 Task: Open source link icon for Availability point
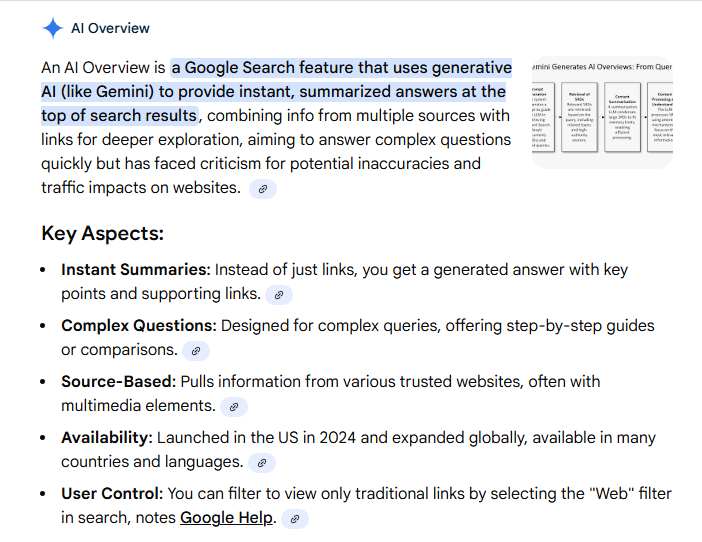[262, 463]
